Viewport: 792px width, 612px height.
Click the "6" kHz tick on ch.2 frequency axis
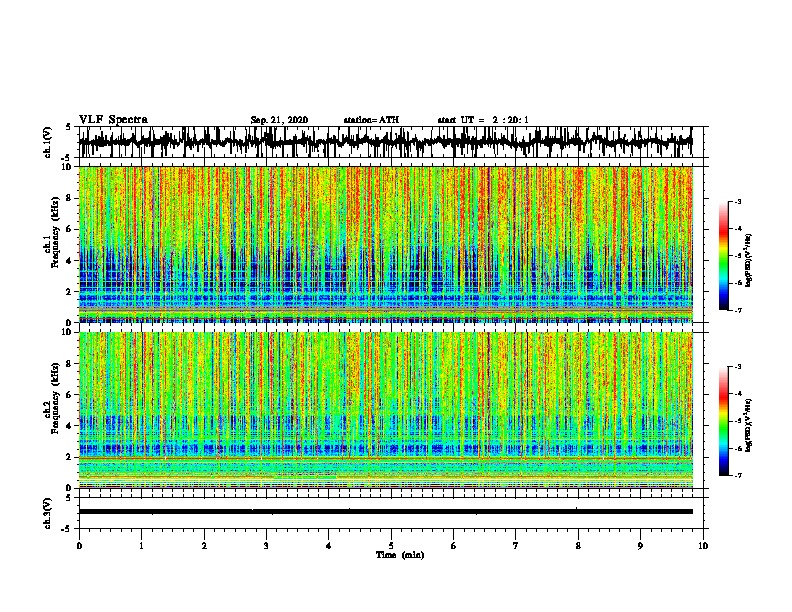coord(70,395)
